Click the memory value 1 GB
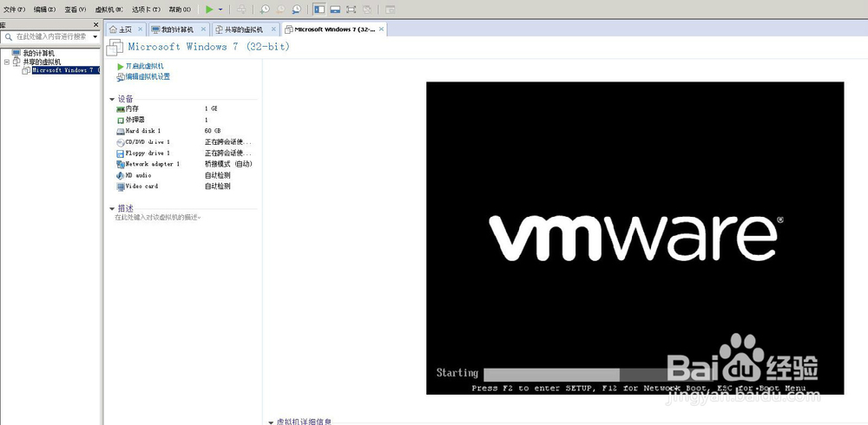Screen dimensions: 868x425 pos(211,109)
